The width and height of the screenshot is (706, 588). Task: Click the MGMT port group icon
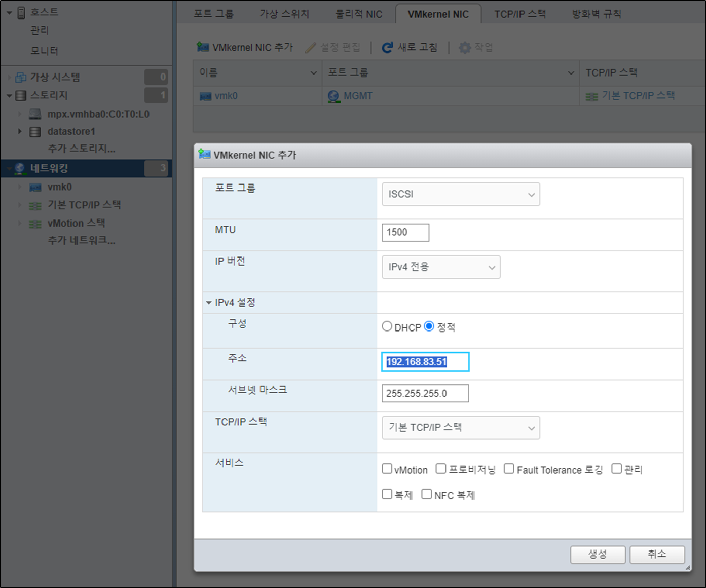pyautogui.click(x=333, y=96)
